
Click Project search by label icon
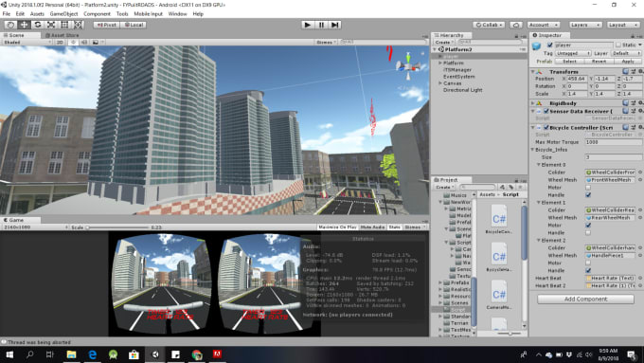[x=510, y=187]
